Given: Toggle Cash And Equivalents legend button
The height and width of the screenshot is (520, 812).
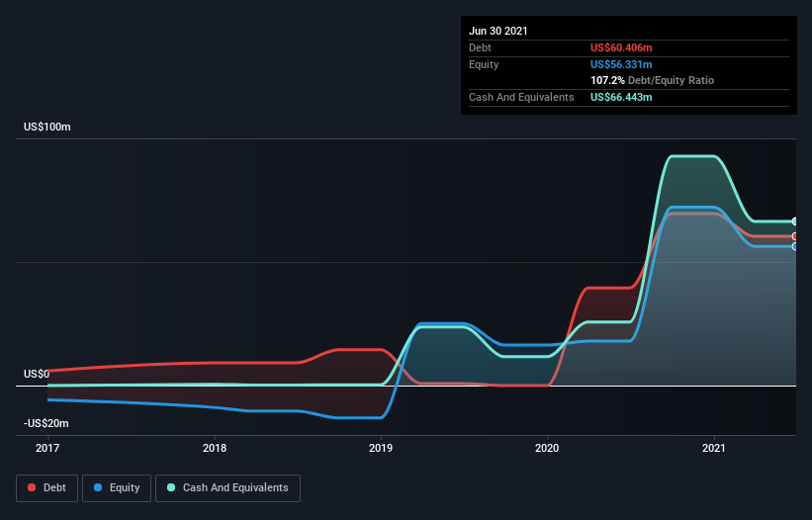Looking at the screenshot, I should click(x=227, y=488).
